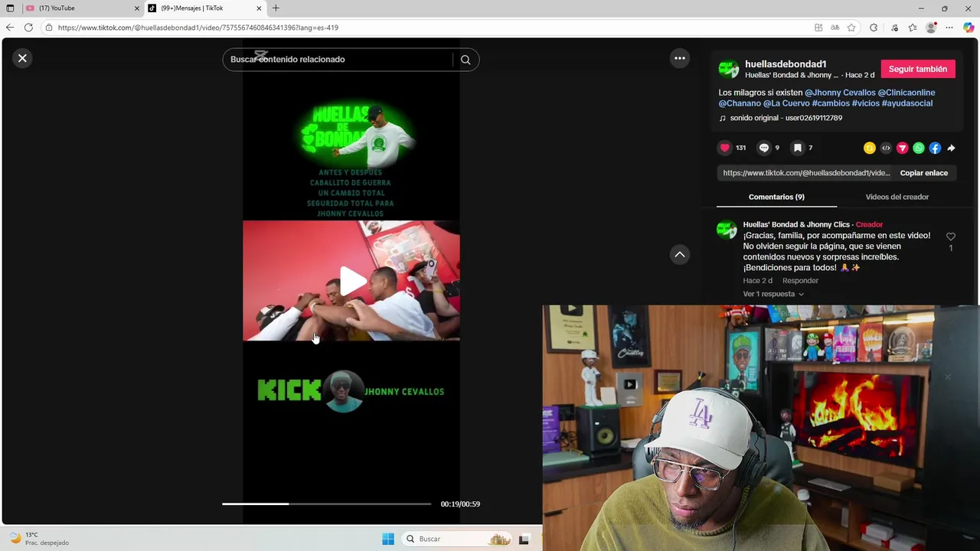
Task: Open huellasdebondad1 username link
Action: (786, 64)
